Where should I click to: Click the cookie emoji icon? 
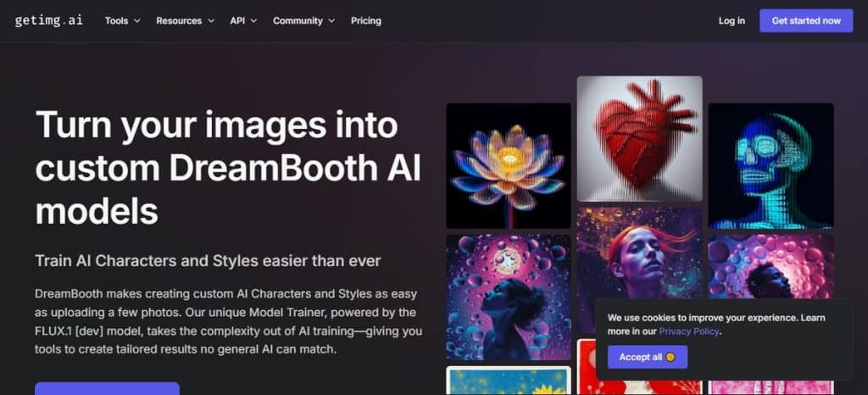[670, 357]
